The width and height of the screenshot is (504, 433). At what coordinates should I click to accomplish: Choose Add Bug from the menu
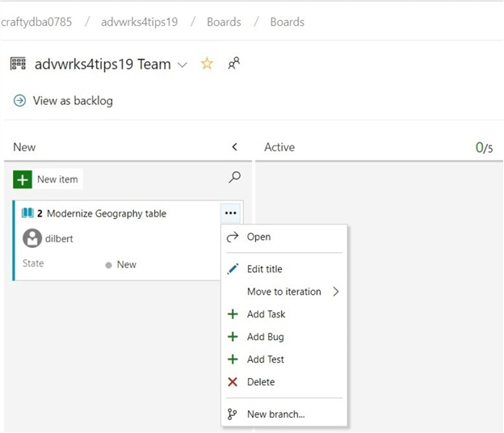point(265,337)
